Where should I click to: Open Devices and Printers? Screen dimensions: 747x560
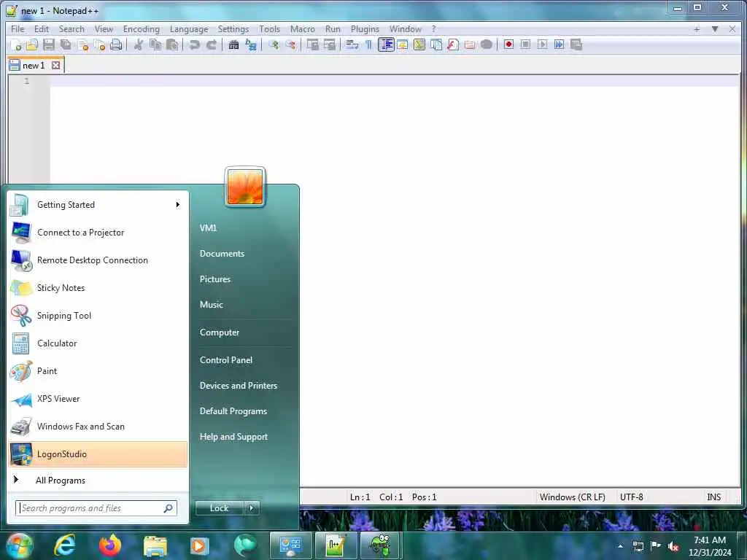pos(239,386)
